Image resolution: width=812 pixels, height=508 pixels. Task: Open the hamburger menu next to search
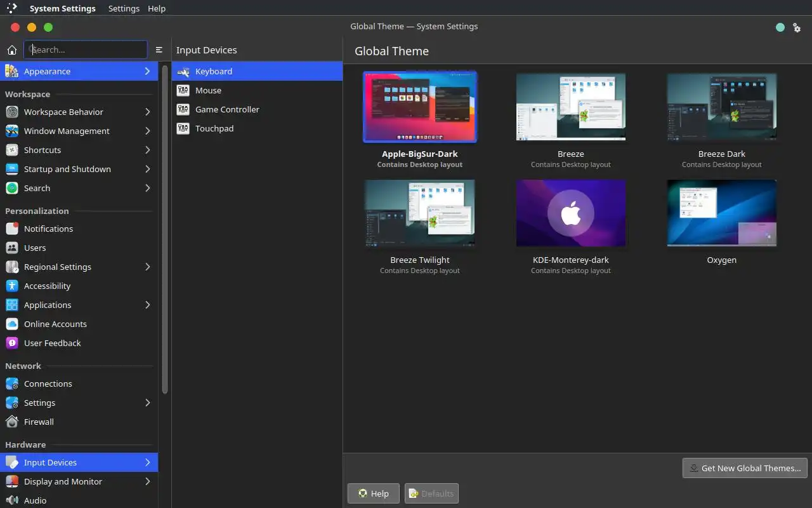point(159,50)
